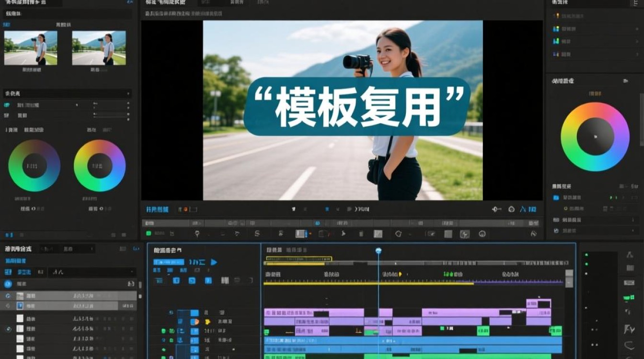Screen dimensions: 644x359
Task: Click the settings wrench icon under the program monitor
Action: click(x=496, y=209)
